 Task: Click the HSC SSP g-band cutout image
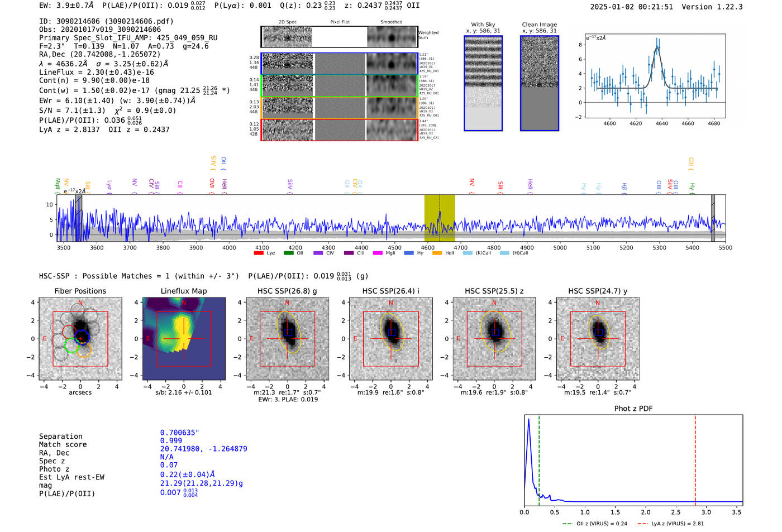[x=288, y=339]
